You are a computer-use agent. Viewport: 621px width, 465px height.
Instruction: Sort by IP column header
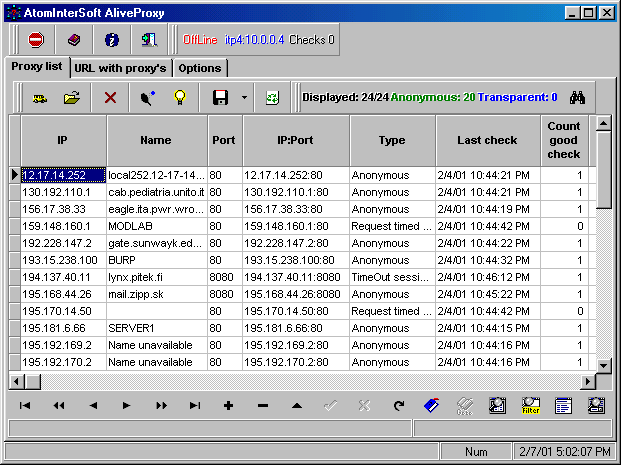tap(63, 140)
